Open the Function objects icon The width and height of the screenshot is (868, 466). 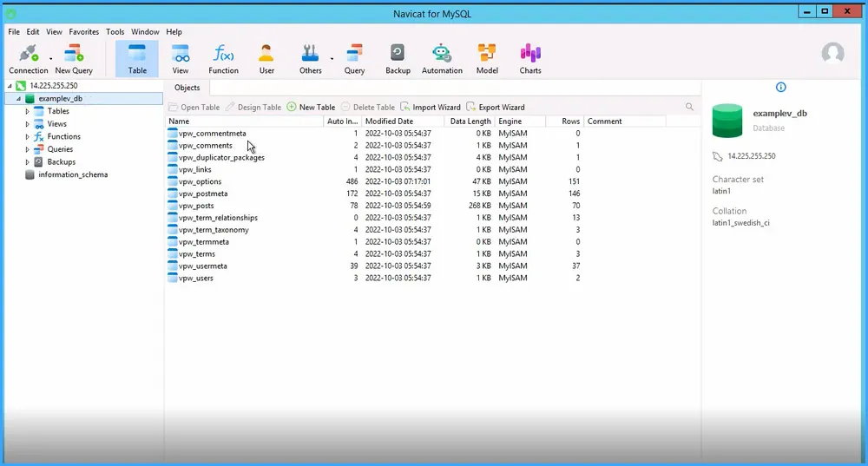[x=223, y=54]
